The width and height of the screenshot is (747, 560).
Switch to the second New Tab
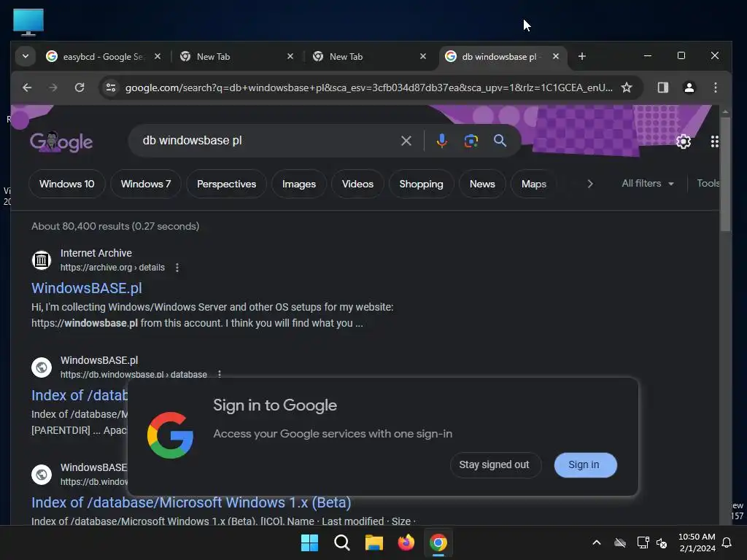(x=368, y=56)
